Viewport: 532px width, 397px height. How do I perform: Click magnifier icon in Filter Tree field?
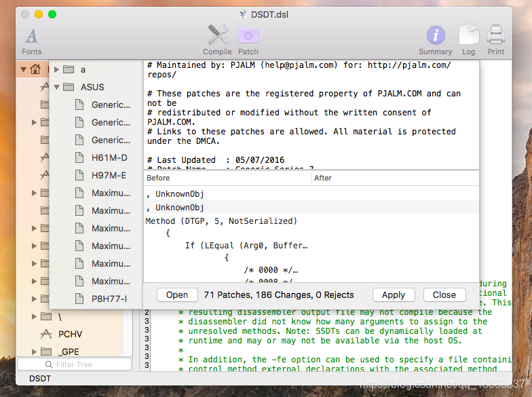pyautogui.click(x=49, y=364)
